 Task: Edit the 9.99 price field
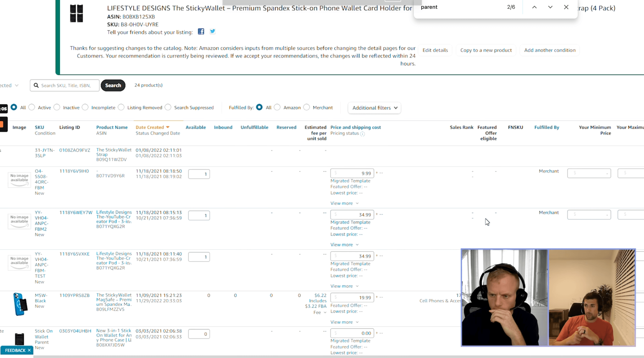point(352,173)
